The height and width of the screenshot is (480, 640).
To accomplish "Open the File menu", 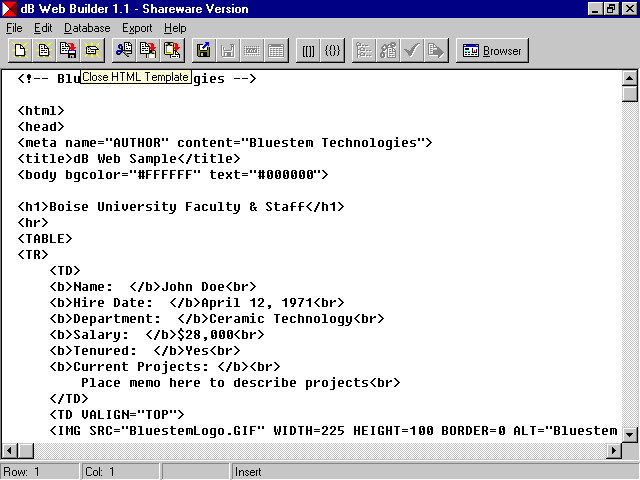I will pyautogui.click(x=14, y=28).
